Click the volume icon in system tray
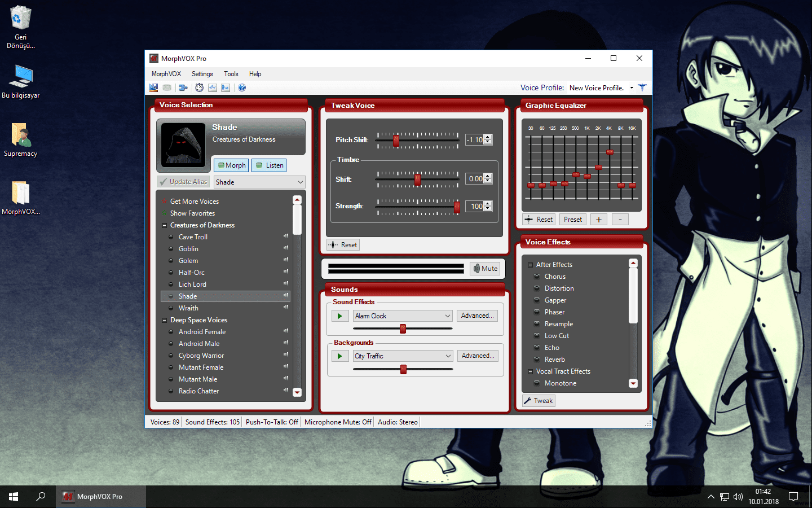The image size is (812, 508). coord(738,497)
